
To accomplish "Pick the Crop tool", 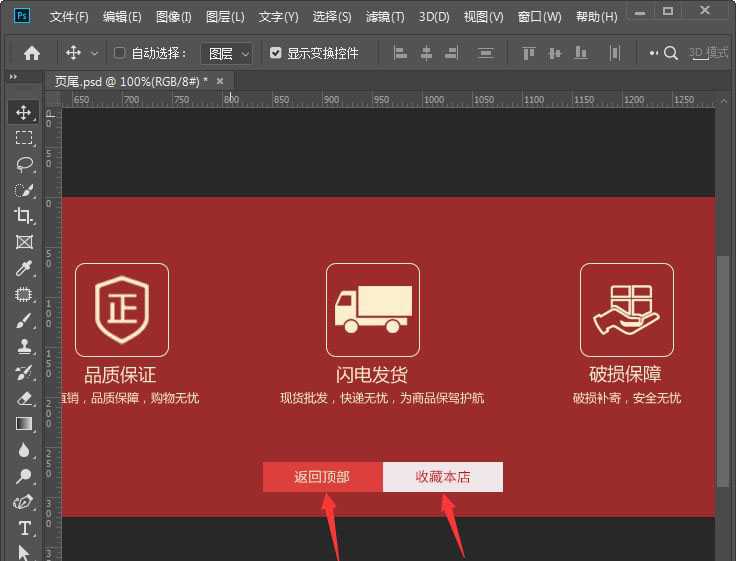I will tap(24, 216).
